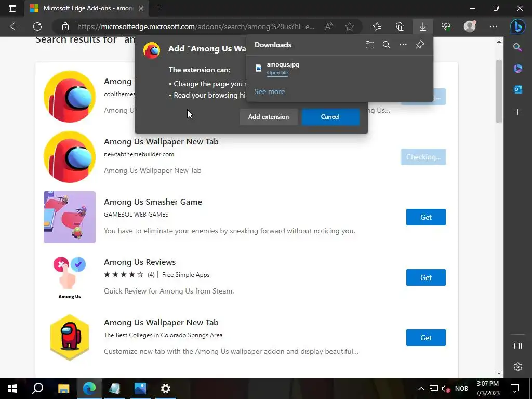Open Outlook in the sidebar
Screen dimensions: 532x399
[x=517, y=89]
